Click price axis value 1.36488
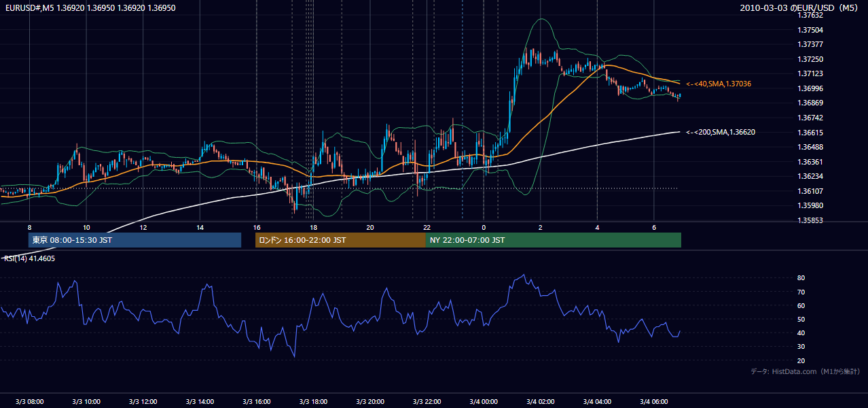The width and height of the screenshot is (868, 408). (x=810, y=147)
